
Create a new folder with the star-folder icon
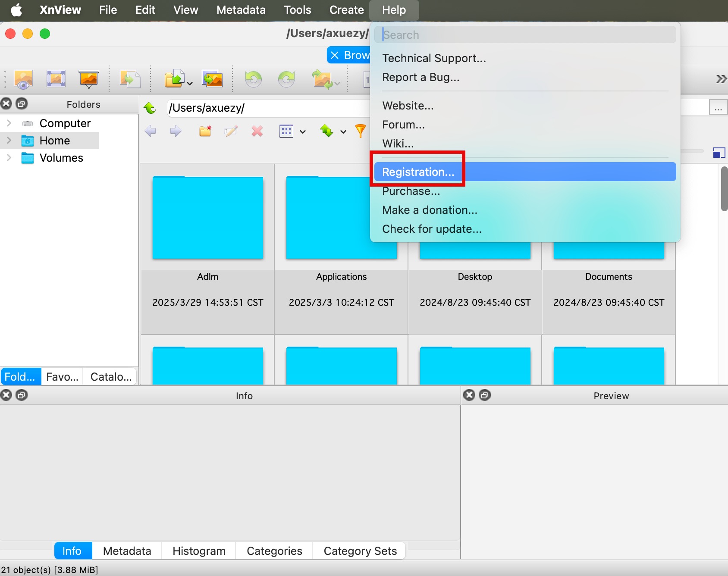click(x=205, y=131)
